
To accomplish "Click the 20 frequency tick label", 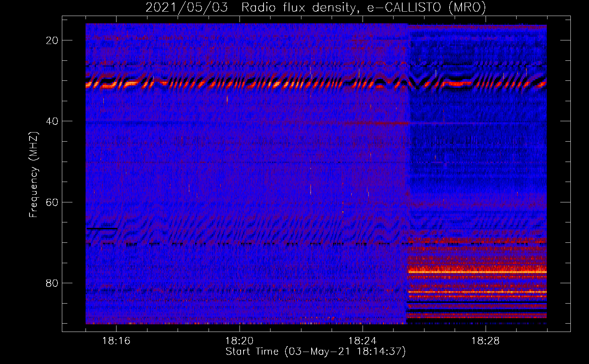I will click(x=52, y=40).
